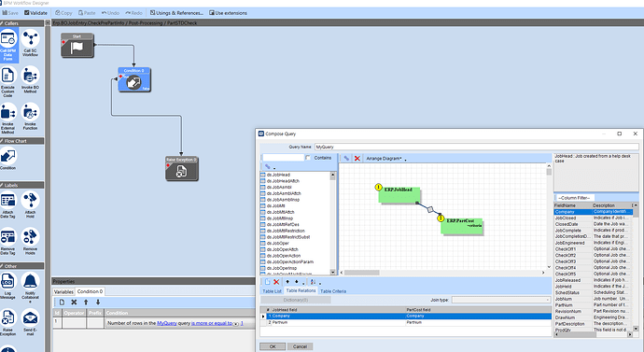Image resolution: width=644 pixels, height=352 pixels.
Task: Click the diagram horizontal scrollbar thumb
Action: click(x=362, y=273)
